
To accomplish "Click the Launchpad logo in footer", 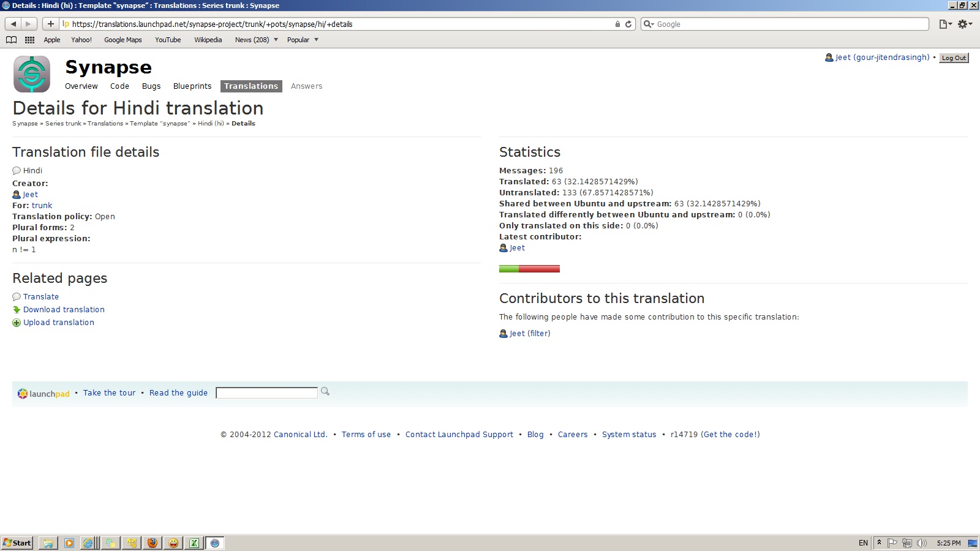I will point(43,394).
